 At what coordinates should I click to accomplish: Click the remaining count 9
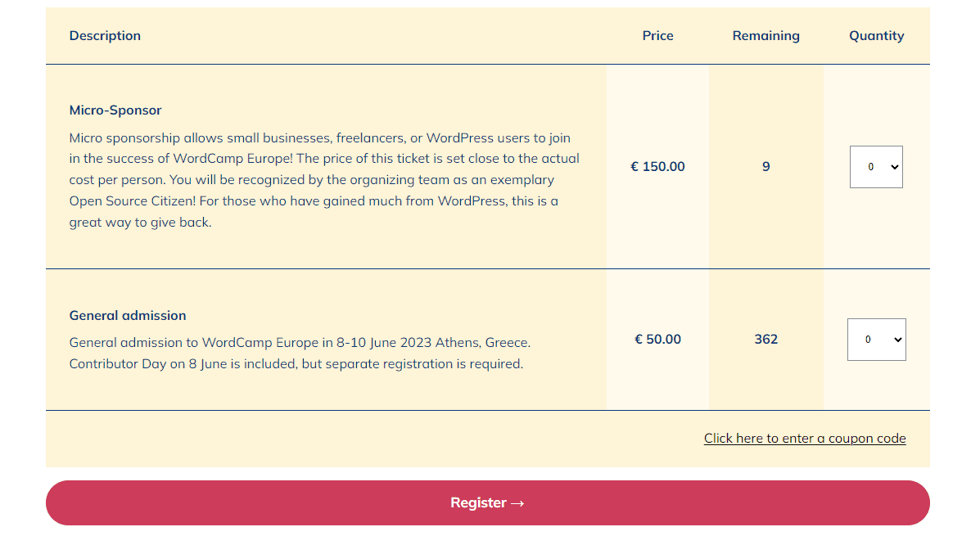point(765,167)
